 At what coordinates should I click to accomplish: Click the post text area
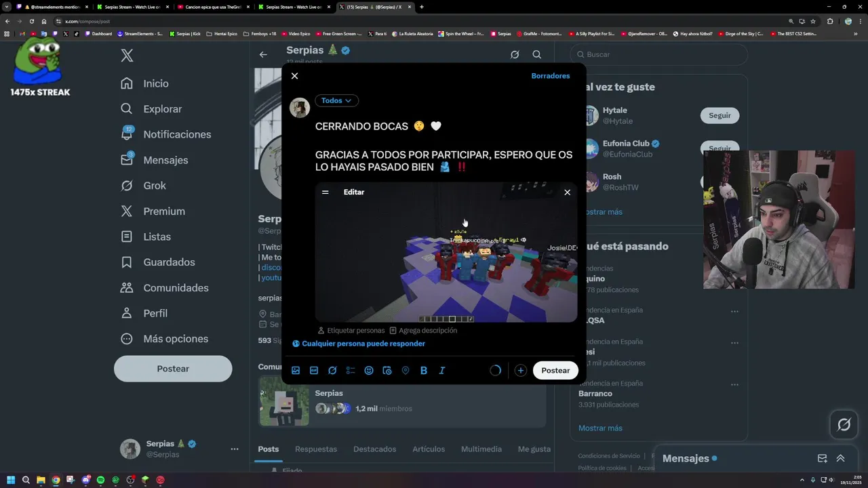click(445, 146)
